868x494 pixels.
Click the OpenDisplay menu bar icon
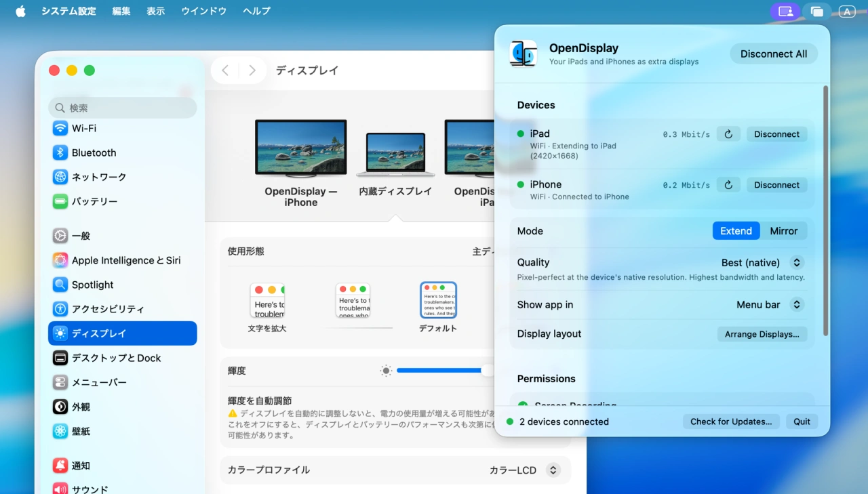point(785,11)
